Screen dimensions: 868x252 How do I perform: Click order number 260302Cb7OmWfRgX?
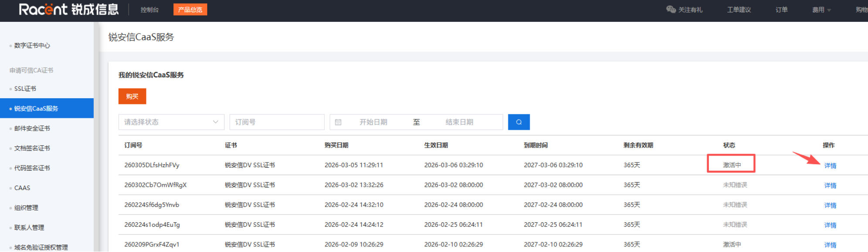click(x=155, y=185)
